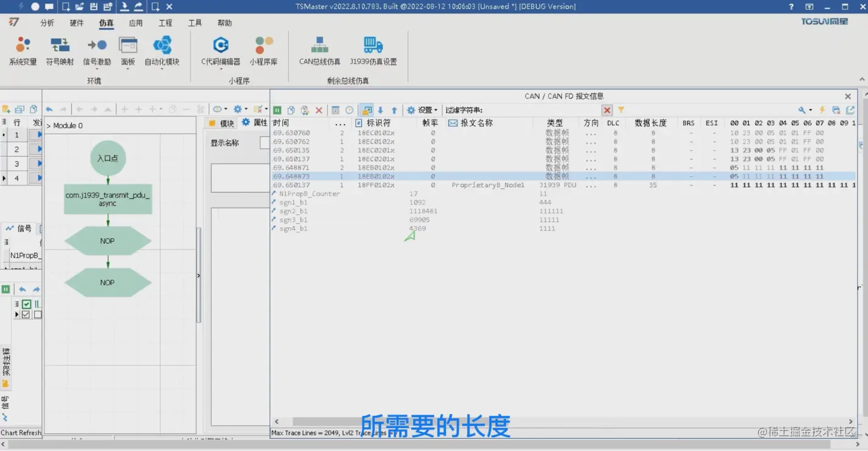Screen dimensions: 868x451
Task: Open the 分析 ribbon tab
Action: click(x=47, y=23)
